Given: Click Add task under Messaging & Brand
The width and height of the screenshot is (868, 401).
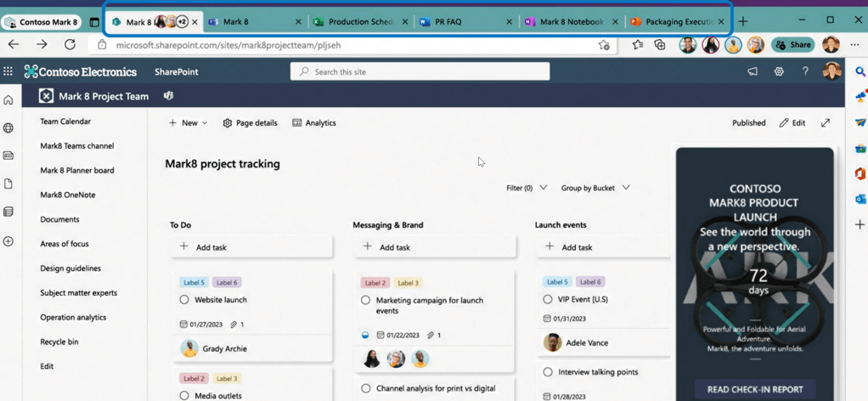Looking at the screenshot, I should click(x=434, y=247).
